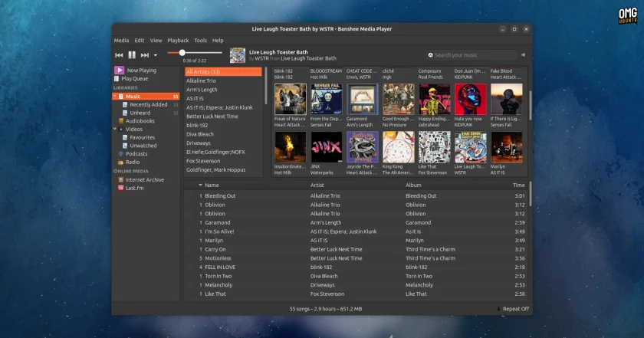Click the 55 songs status bar text
644x338 pixels.
point(326,309)
